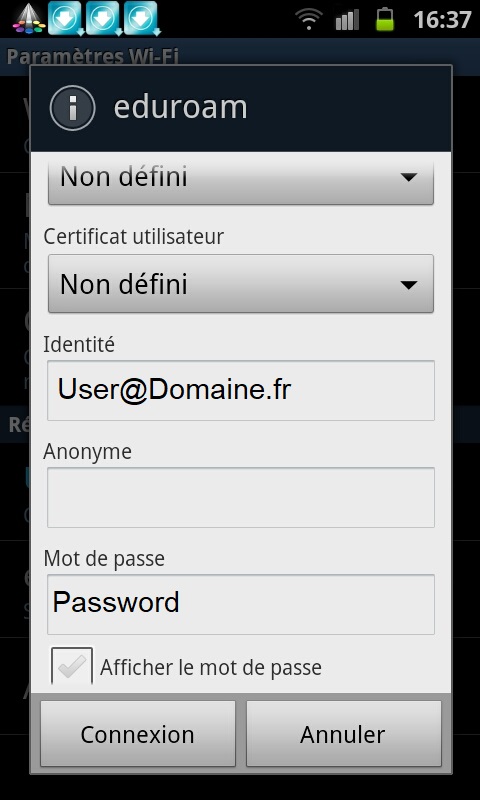Click the arrow of Certificat utilisateur selector
Screen dimensions: 480x800
(x=409, y=285)
